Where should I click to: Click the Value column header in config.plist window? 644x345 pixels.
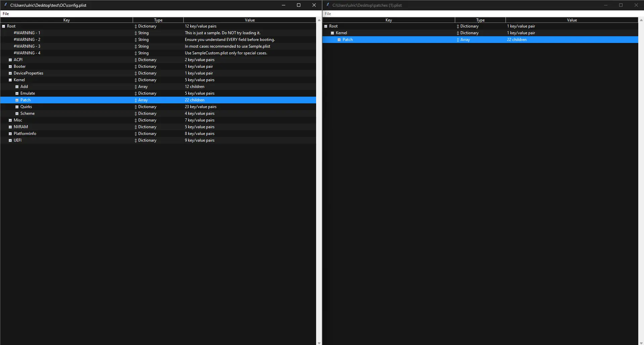tap(250, 20)
